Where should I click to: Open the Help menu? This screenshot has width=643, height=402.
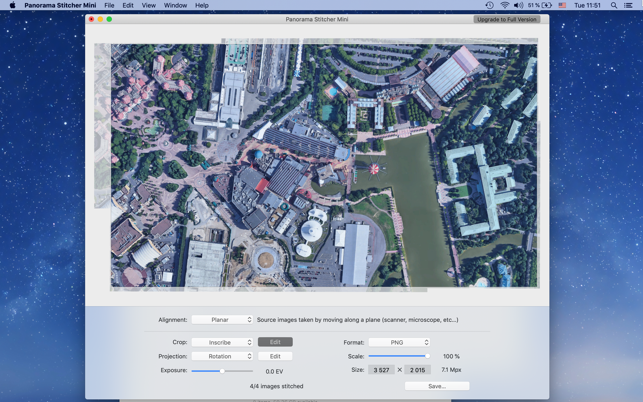[202, 5]
